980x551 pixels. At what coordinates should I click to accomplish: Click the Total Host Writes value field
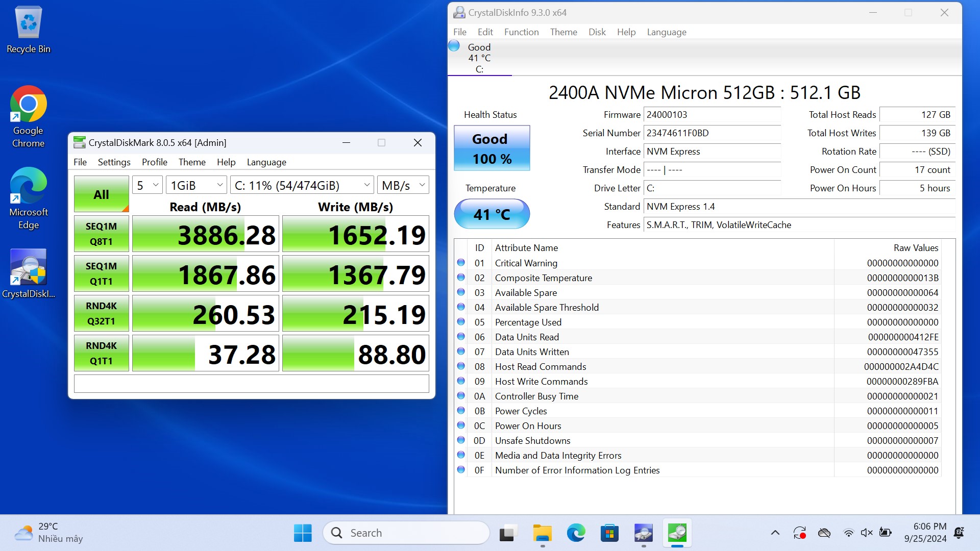pyautogui.click(x=917, y=133)
